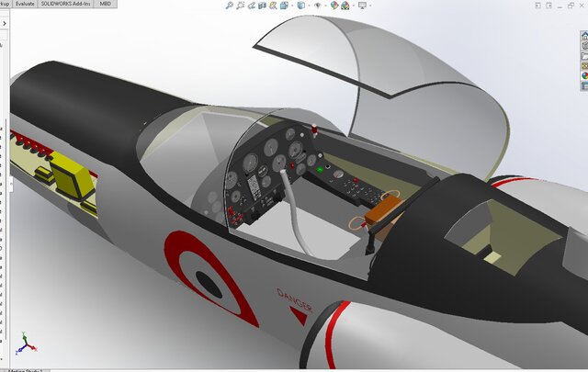This screenshot has height=372, width=588.
Task: Select the MBD tab
Action: click(x=106, y=5)
